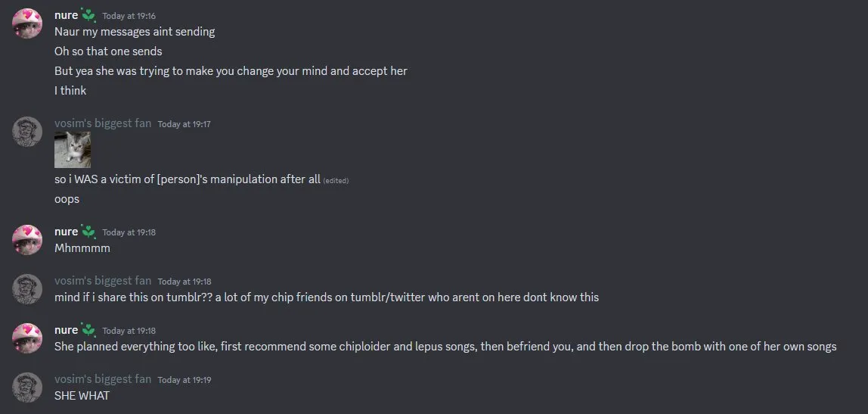Viewport: 868px width, 414px height.
Task: Open vosim's biggest fan avatar above cat image
Action: coord(27,132)
